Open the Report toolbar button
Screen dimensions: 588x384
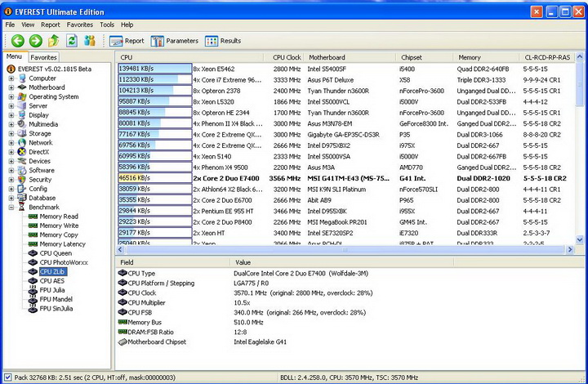[127, 41]
